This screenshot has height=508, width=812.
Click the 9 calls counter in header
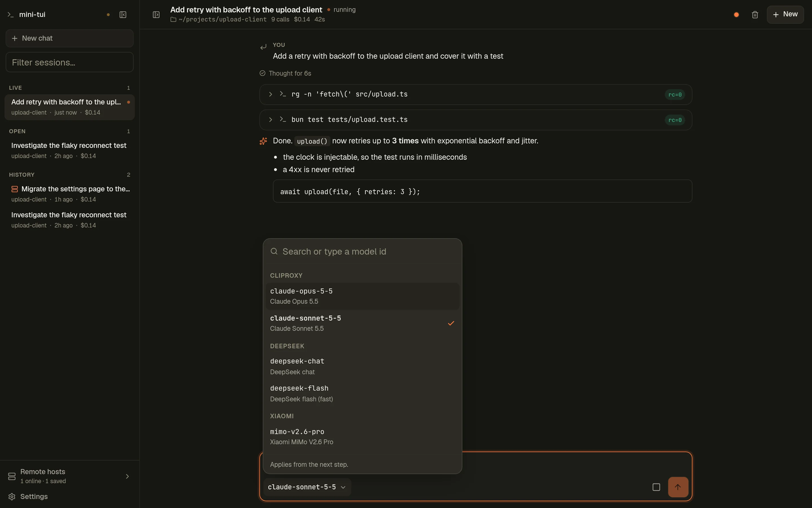point(280,19)
